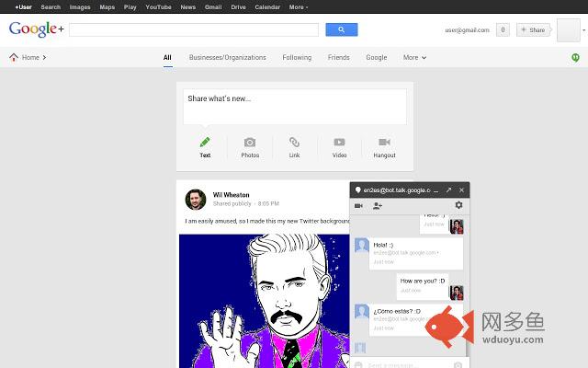Open News in the top bar
Viewport: 588px width, 368px height.
click(187, 7)
